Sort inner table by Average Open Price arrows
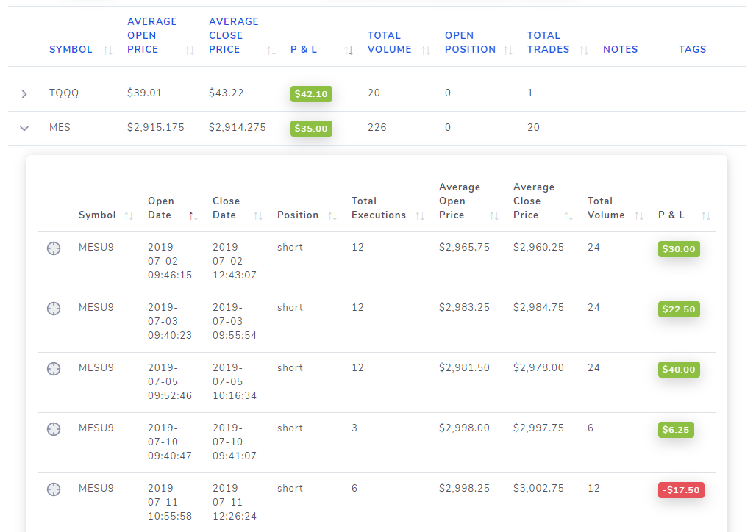 click(494, 216)
